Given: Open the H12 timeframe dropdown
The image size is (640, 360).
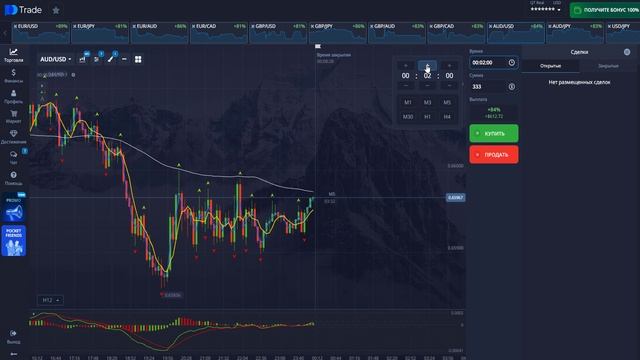Looking at the screenshot, I should click(50, 300).
